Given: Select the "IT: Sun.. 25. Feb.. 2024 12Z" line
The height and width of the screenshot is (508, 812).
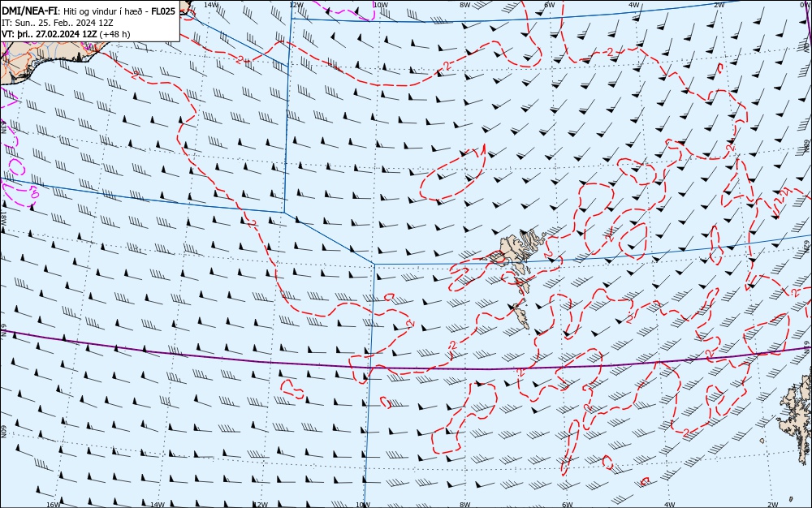Looking at the screenshot, I should 57,23.
